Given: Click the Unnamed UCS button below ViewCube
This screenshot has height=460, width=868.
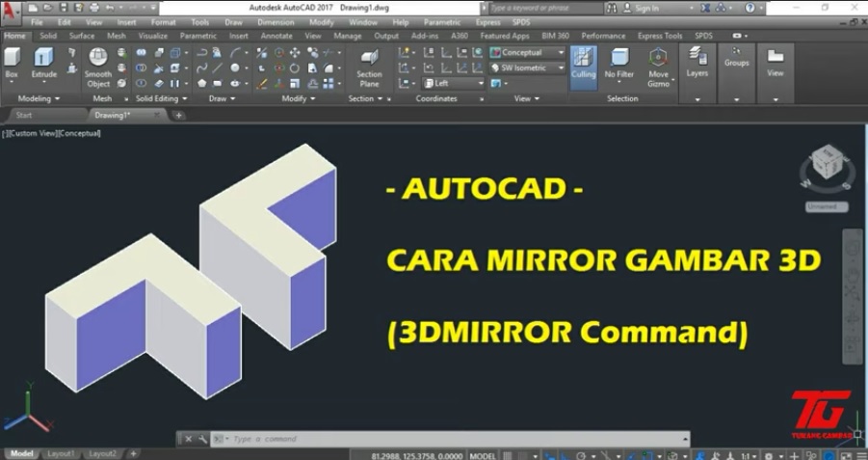Looking at the screenshot, I should (x=827, y=206).
